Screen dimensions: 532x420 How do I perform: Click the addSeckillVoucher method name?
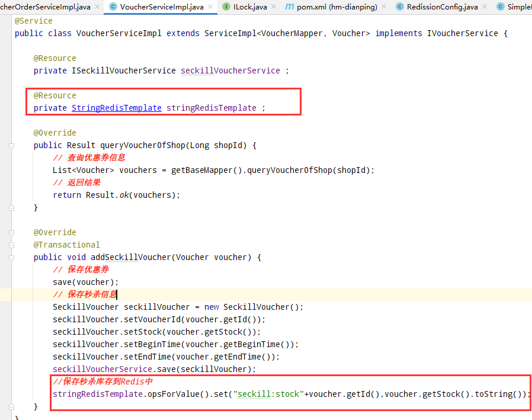tap(131, 257)
